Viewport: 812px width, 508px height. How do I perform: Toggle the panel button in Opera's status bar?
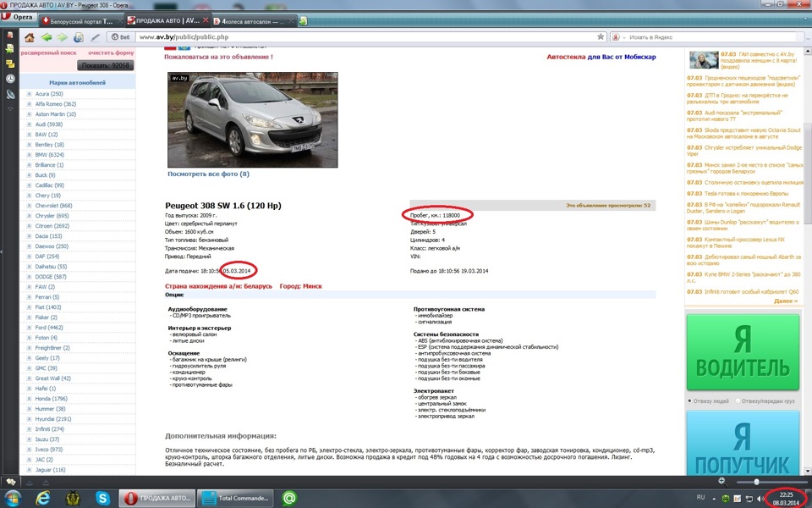click(10, 482)
